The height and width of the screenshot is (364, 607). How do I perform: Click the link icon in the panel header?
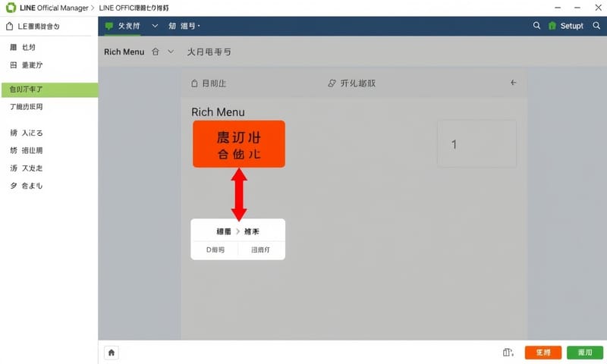(x=332, y=83)
